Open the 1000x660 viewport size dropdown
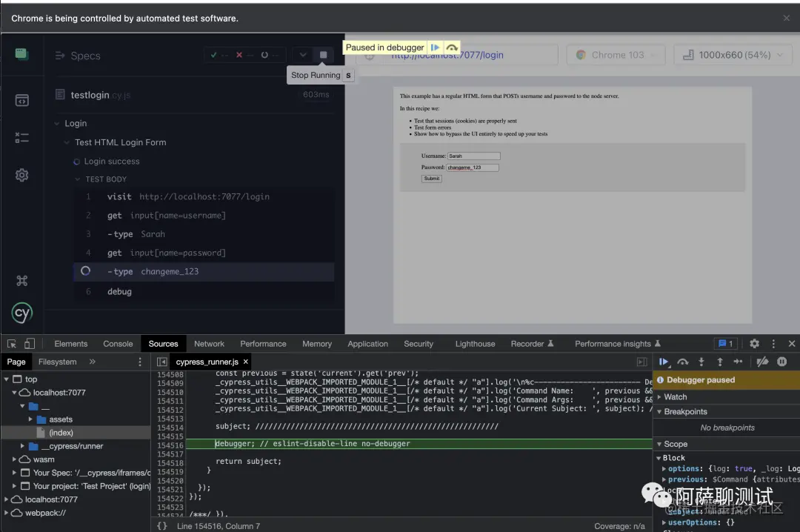Screen dimensions: 800x532 click(x=733, y=55)
